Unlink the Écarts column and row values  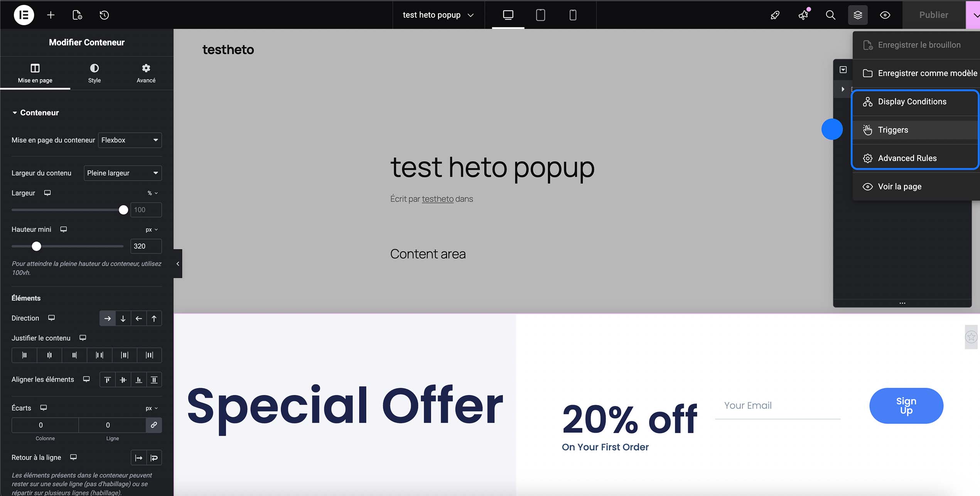point(154,425)
